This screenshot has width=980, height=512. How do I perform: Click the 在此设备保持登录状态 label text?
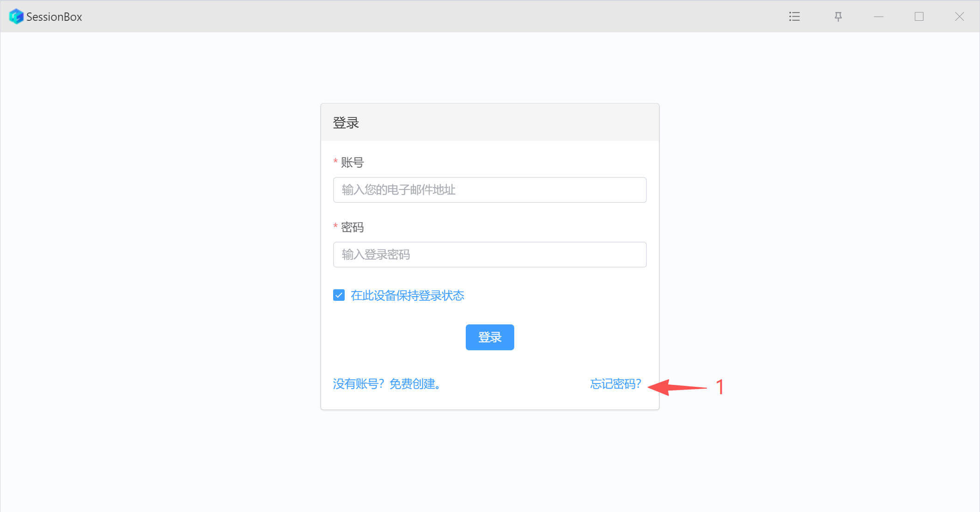pos(407,296)
